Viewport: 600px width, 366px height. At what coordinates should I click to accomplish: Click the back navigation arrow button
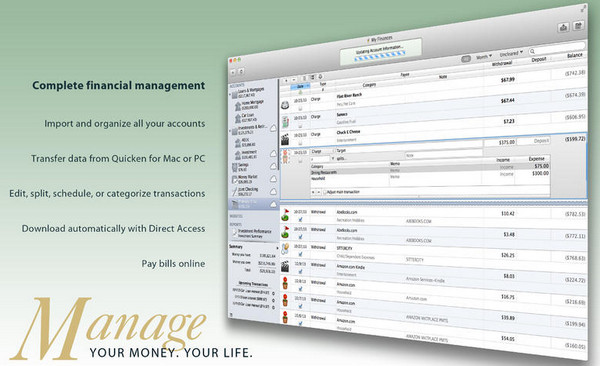(x=233, y=72)
